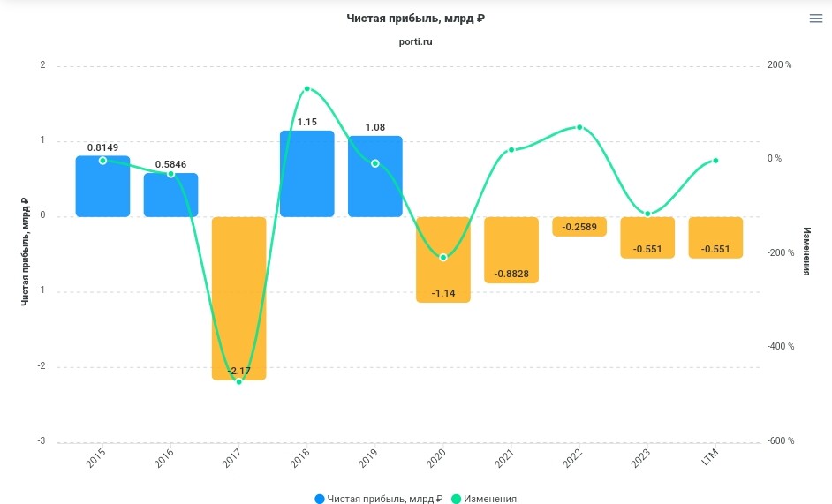Toggle the Изменения legend series
The image size is (832, 504).
[x=488, y=499]
